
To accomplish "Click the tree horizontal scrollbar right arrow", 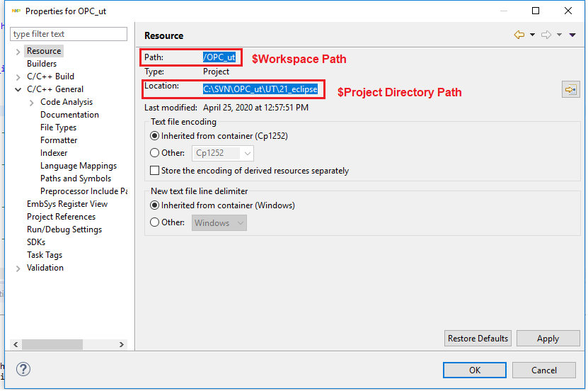I will [122, 344].
